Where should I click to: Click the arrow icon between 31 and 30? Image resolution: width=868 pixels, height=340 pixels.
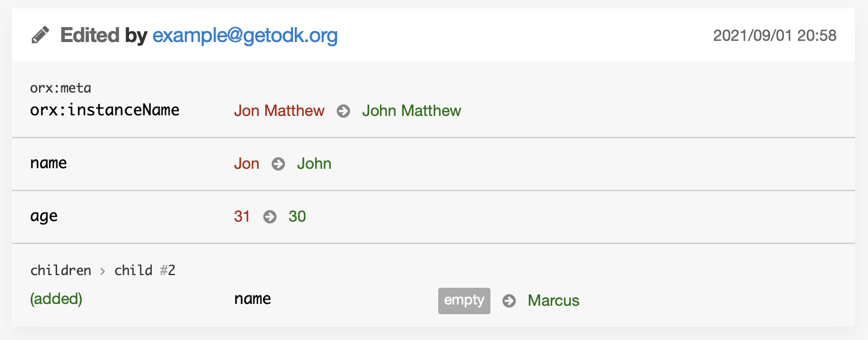pyautogui.click(x=270, y=217)
